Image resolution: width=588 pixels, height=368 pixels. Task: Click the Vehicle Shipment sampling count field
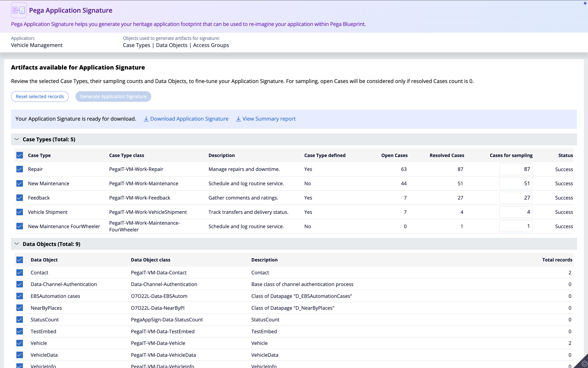point(516,212)
